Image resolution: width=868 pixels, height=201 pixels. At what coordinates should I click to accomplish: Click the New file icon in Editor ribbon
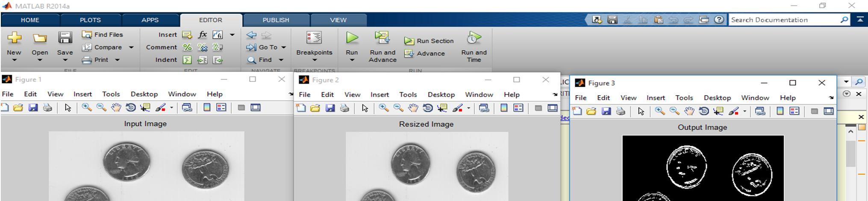click(14, 38)
